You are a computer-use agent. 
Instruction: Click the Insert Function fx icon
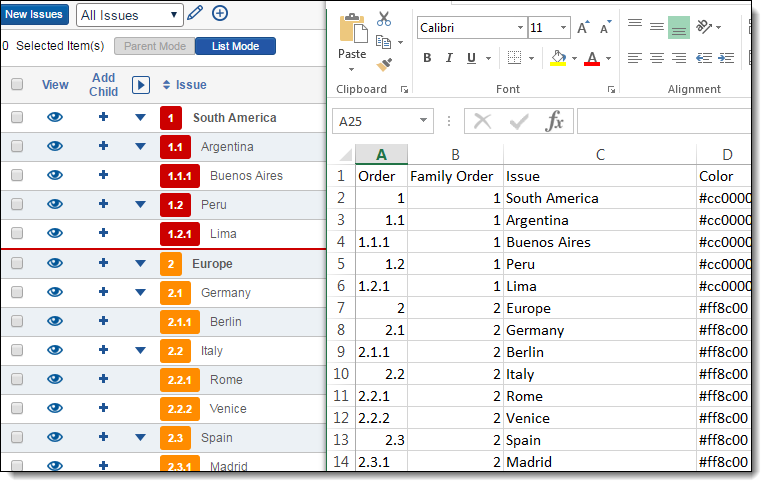[554, 121]
